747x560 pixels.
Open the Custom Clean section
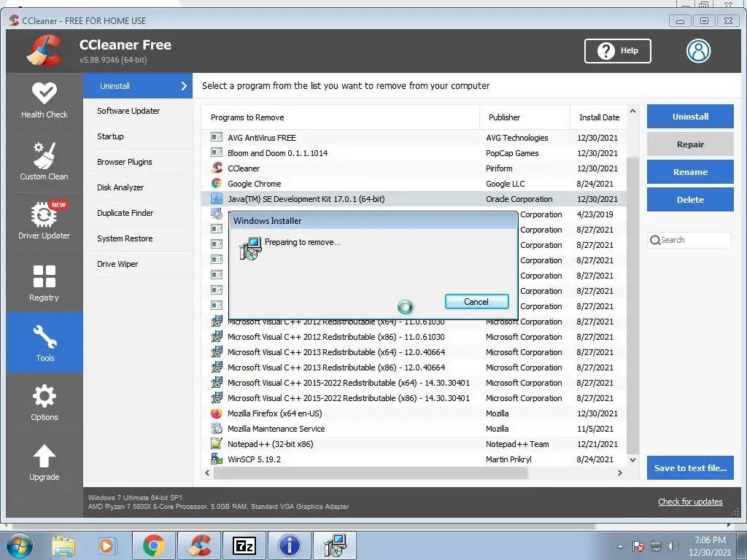pos(44,162)
